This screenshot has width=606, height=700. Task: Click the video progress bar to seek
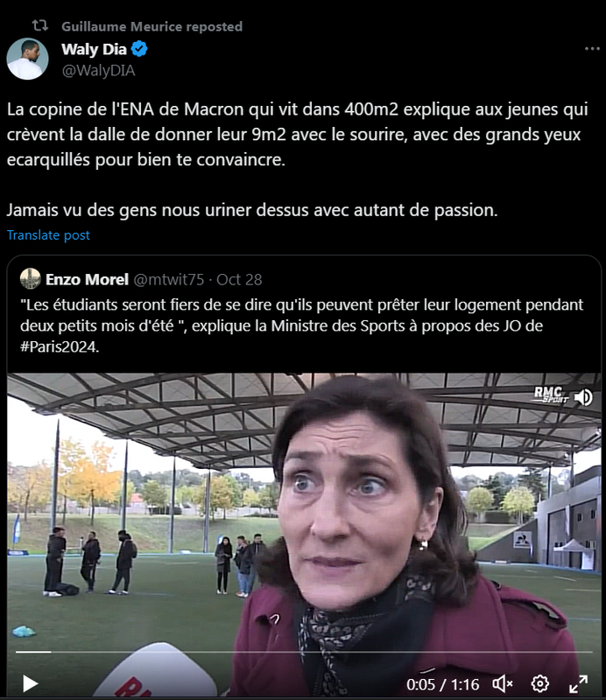(304, 652)
